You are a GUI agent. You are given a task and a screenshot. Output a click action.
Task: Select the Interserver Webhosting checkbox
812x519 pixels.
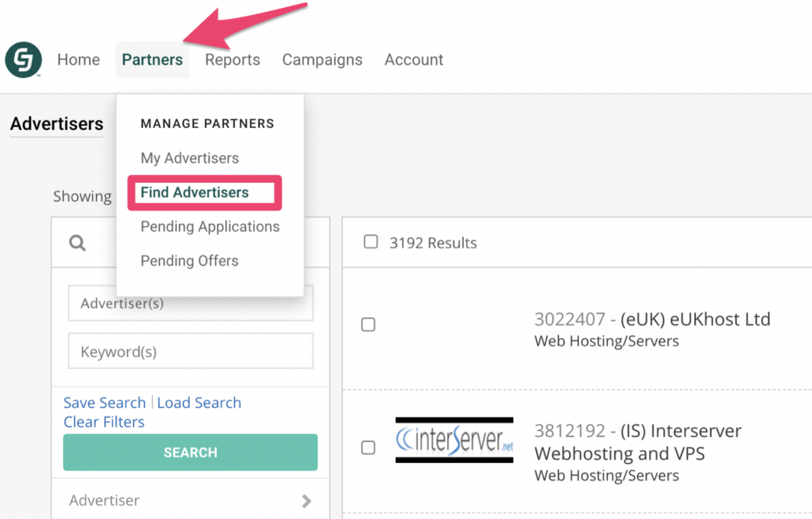tap(368, 448)
